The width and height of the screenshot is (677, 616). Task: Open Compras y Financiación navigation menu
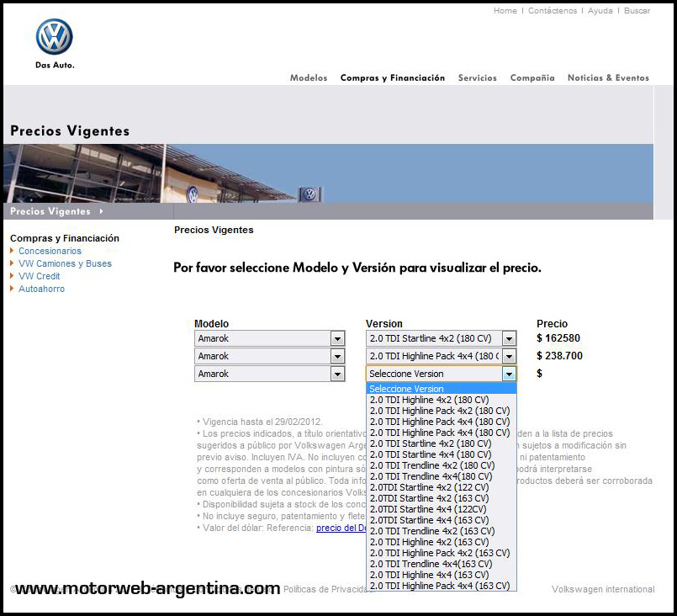click(393, 77)
